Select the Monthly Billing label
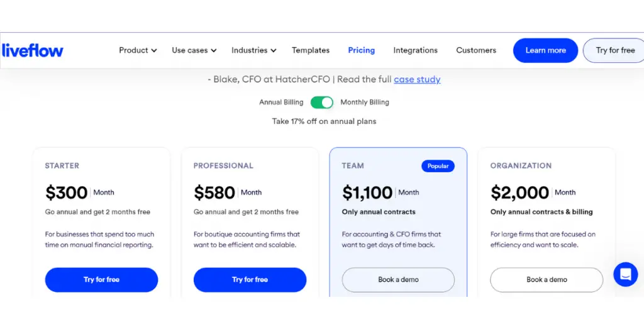Screen dimensions: 644x322 (x=365, y=102)
